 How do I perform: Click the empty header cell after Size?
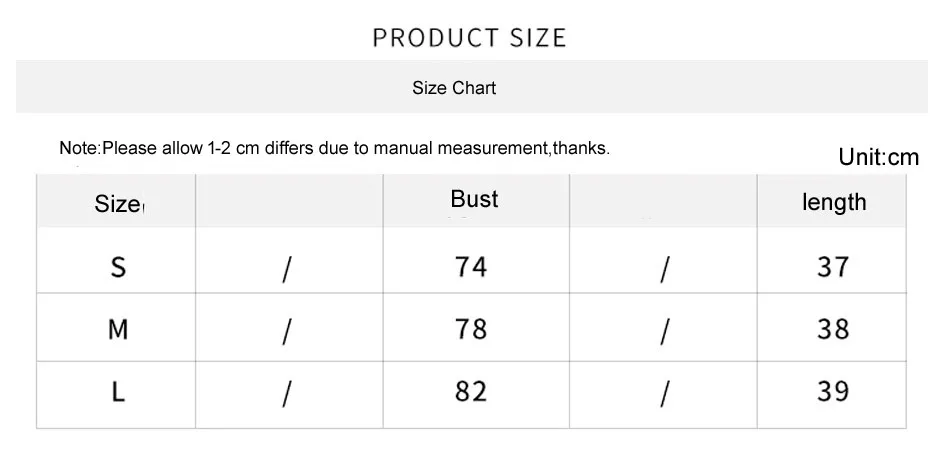[x=289, y=201]
